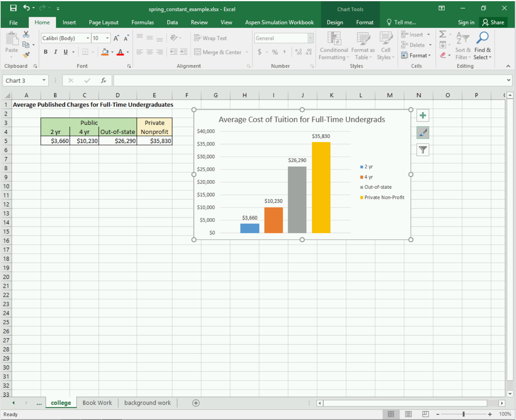
Task: Apply comma style number format
Action: 285,52
